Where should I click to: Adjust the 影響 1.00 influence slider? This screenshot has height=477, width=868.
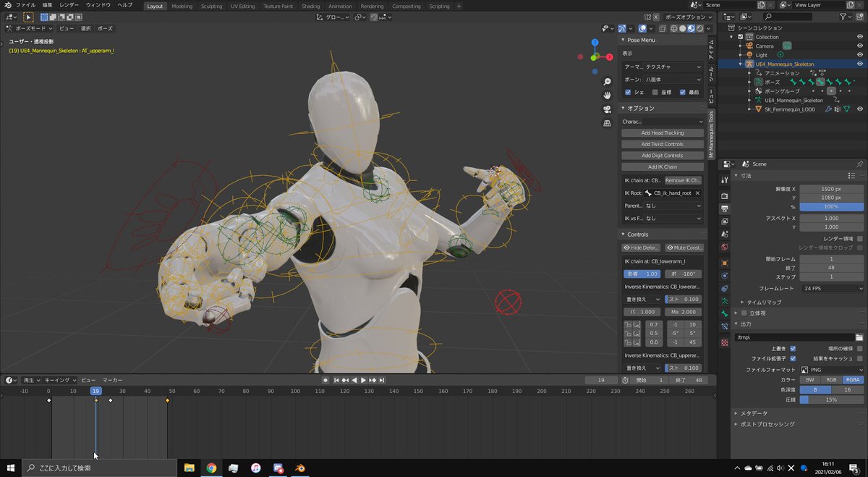[x=642, y=274]
